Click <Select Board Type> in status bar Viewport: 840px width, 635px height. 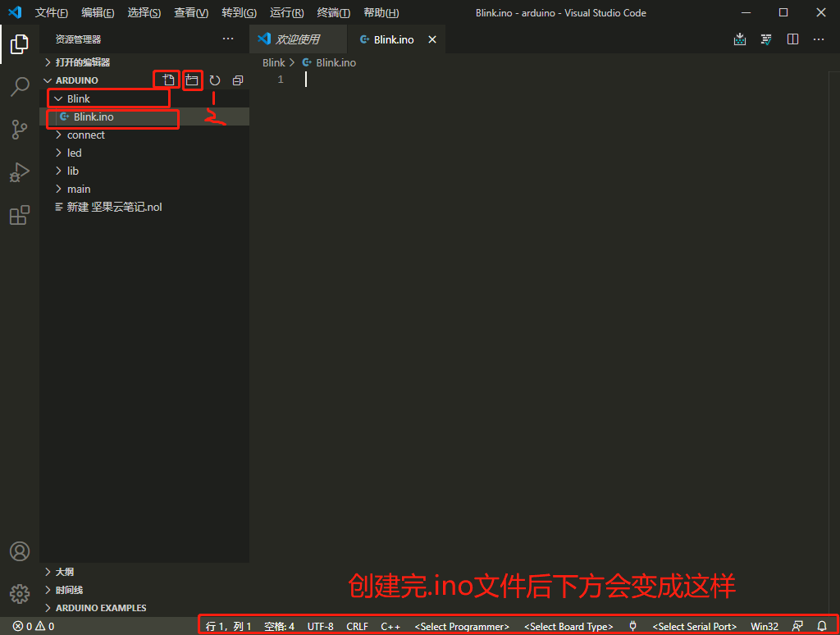[568, 626]
